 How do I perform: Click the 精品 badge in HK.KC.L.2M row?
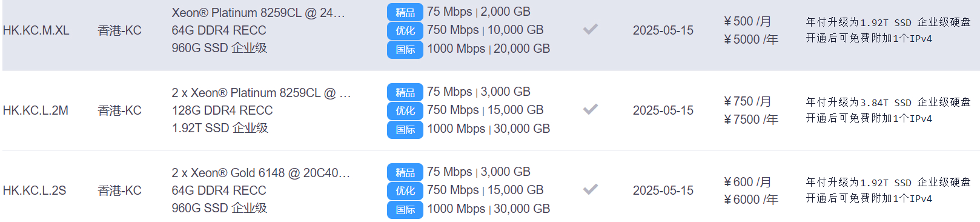click(405, 92)
